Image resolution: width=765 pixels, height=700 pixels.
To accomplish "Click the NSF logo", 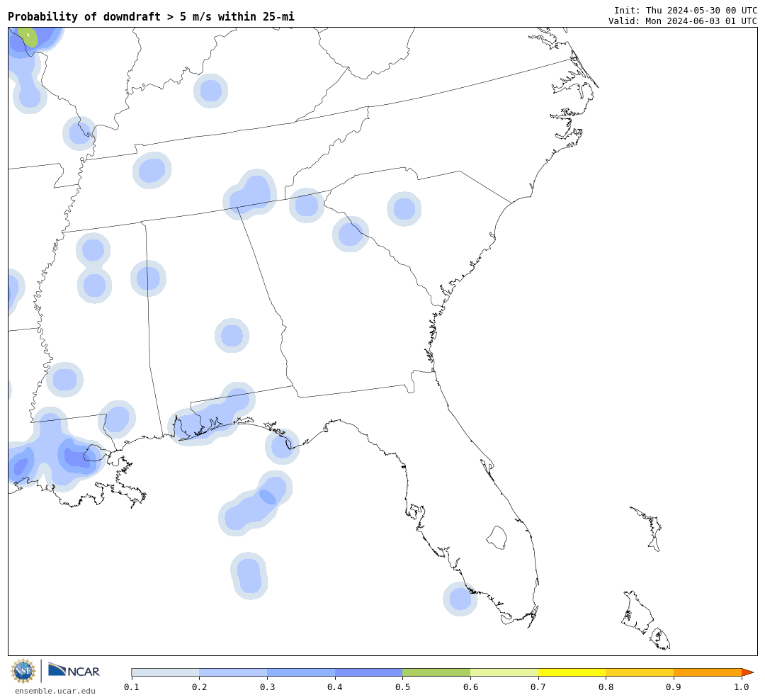I will pyautogui.click(x=23, y=671).
